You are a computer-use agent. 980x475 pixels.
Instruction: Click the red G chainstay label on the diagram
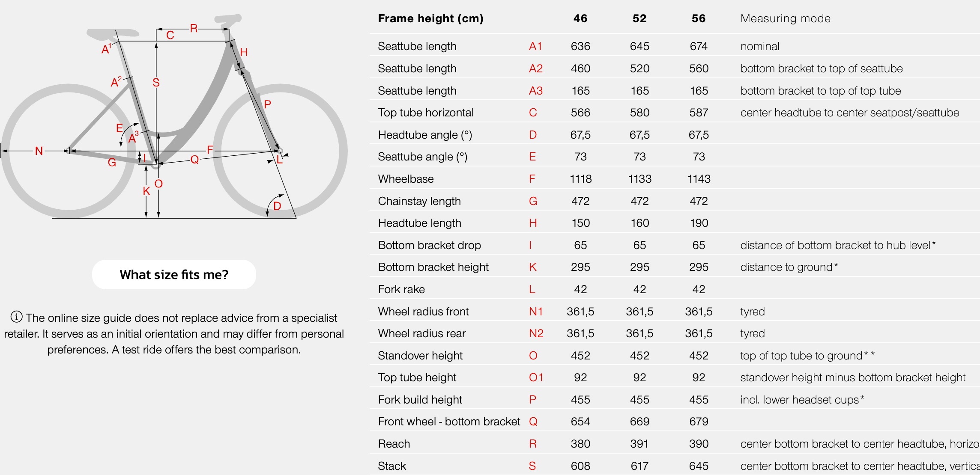click(112, 162)
